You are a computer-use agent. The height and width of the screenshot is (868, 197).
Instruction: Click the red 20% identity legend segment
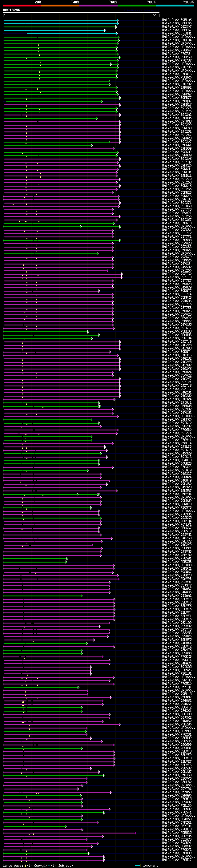tap(22, 6)
